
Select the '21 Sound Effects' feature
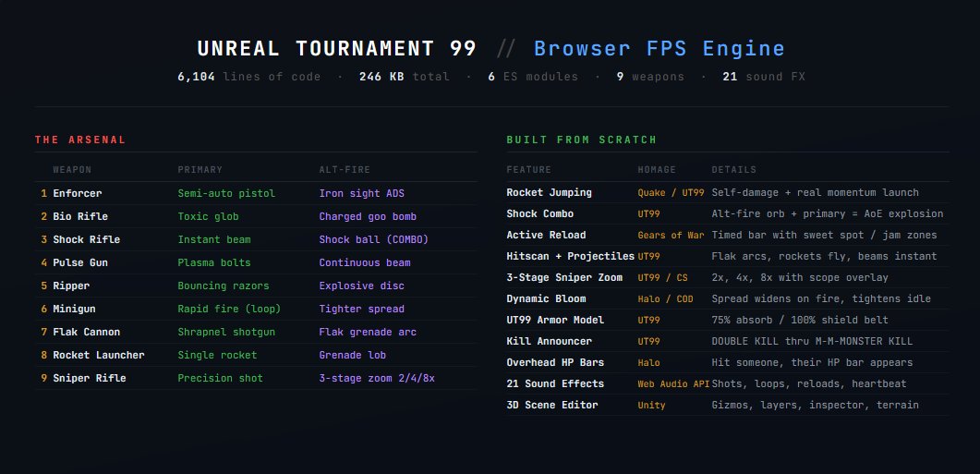click(556, 384)
